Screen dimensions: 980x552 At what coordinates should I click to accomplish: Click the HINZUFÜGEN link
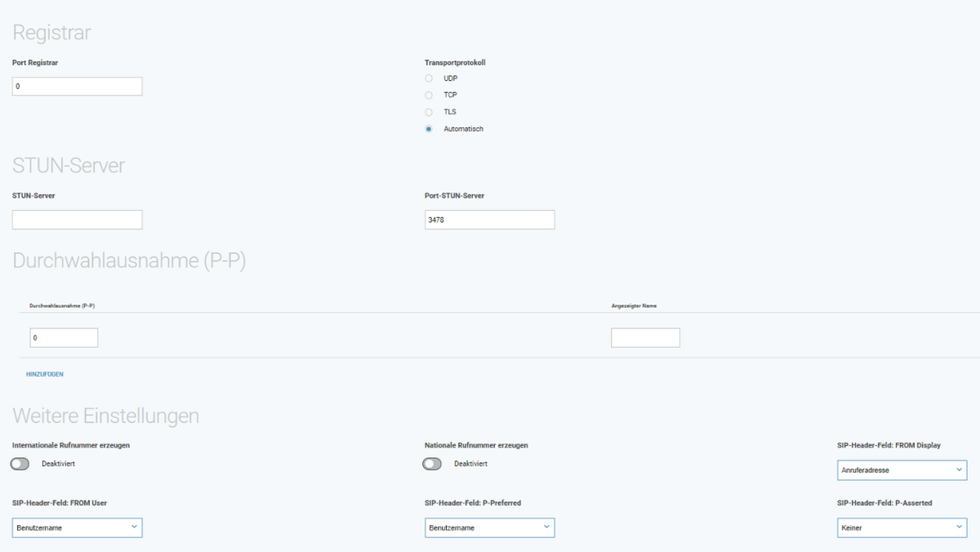pyautogui.click(x=45, y=374)
